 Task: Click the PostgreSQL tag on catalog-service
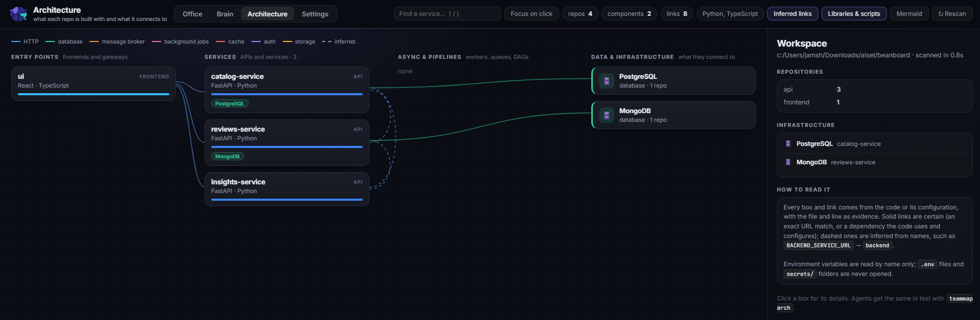(230, 103)
